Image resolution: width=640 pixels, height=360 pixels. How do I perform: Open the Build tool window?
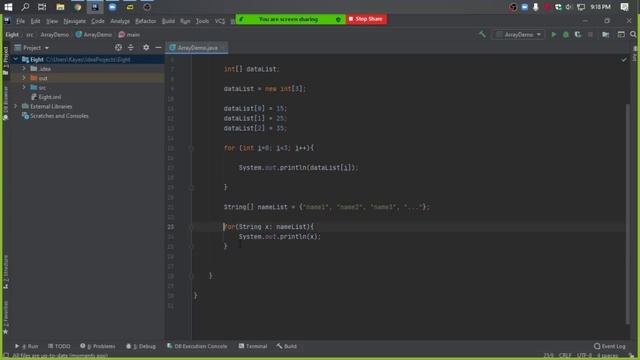[287, 346]
